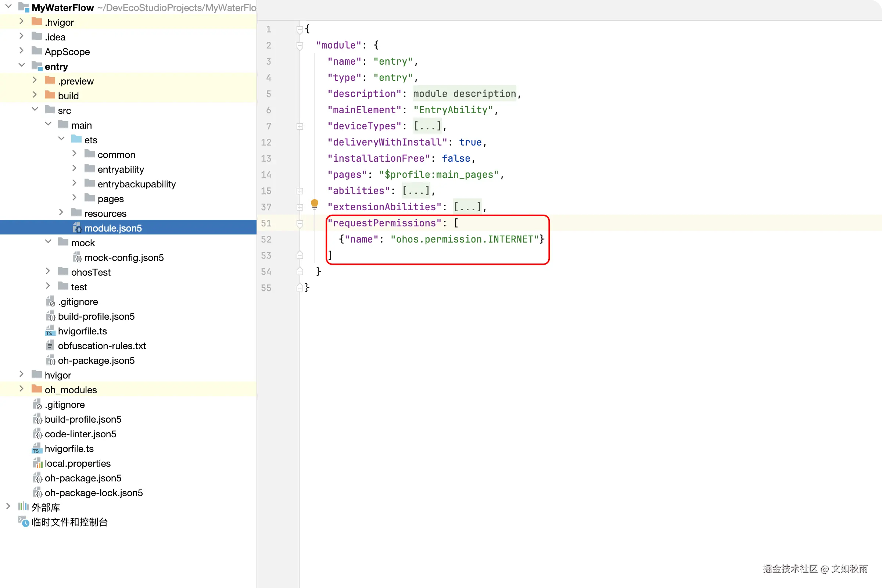Expand the AppScope folder chevron
This screenshot has width=882, height=588.
[21, 51]
